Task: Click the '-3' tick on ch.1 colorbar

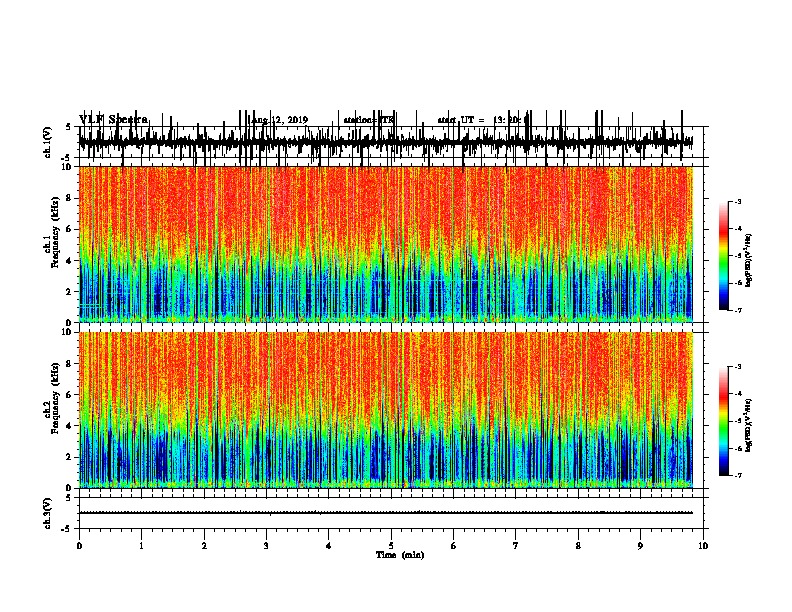Action: pyautogui.click(x=737, y=201)
